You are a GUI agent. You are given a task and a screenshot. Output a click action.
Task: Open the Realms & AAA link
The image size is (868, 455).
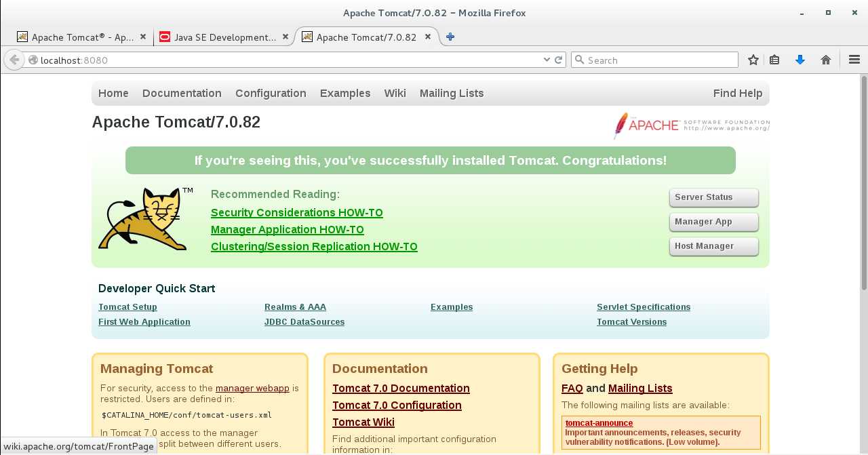coord(295,307)
